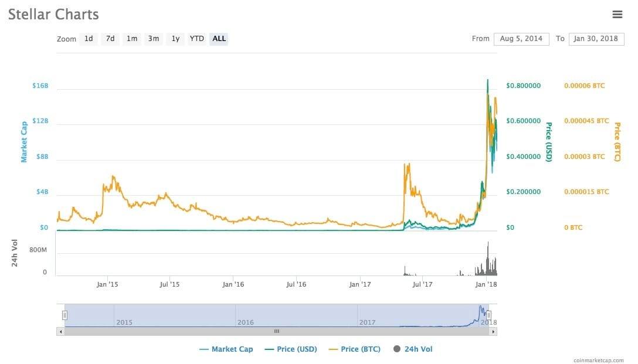
Task: Select the YTD zoom option
Action: pos(197,39)
